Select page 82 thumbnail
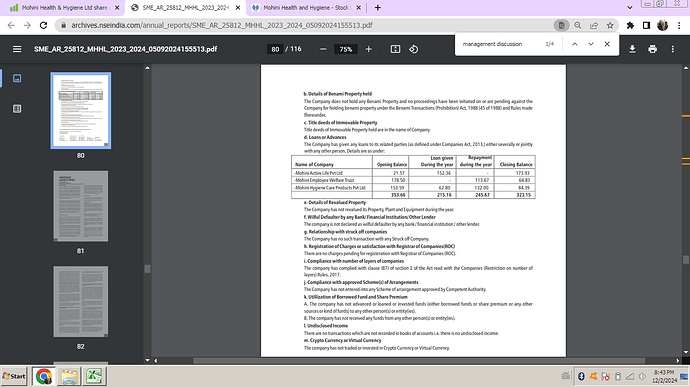Screen dimensions: 690x387 [81, 302]
